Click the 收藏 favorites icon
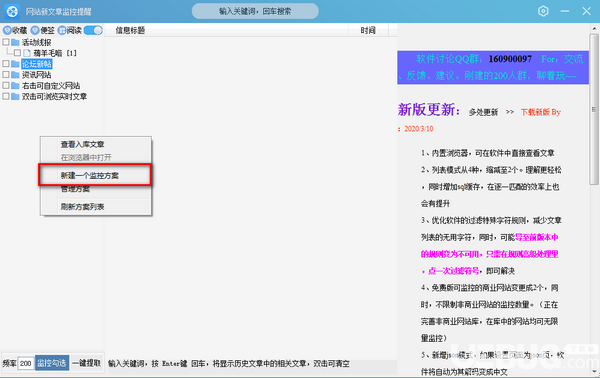 coord(7,30)
